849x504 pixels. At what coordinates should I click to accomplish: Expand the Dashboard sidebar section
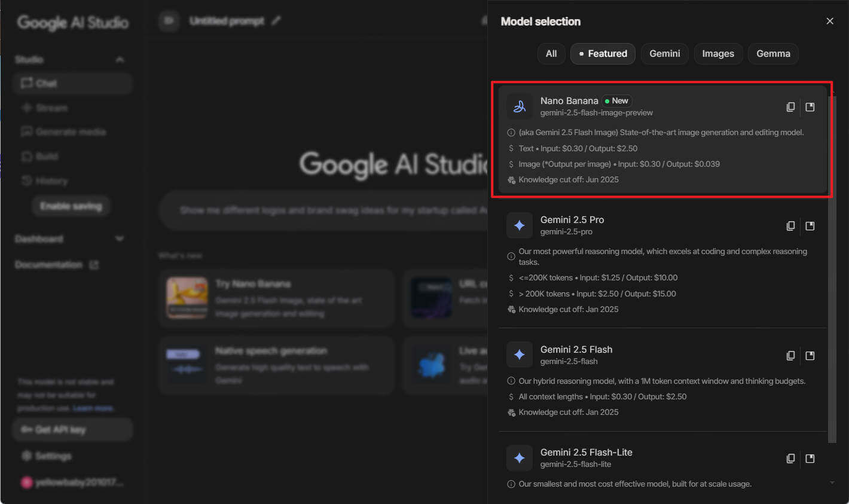(x=120, y=239)
